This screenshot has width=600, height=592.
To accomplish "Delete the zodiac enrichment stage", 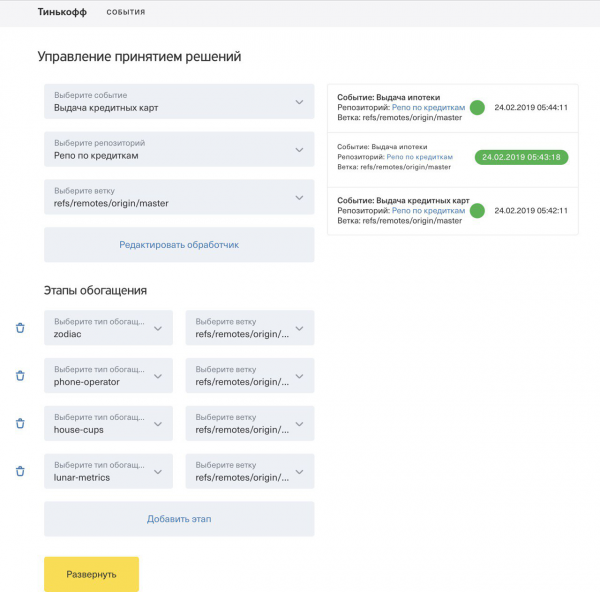I will 20,328.
